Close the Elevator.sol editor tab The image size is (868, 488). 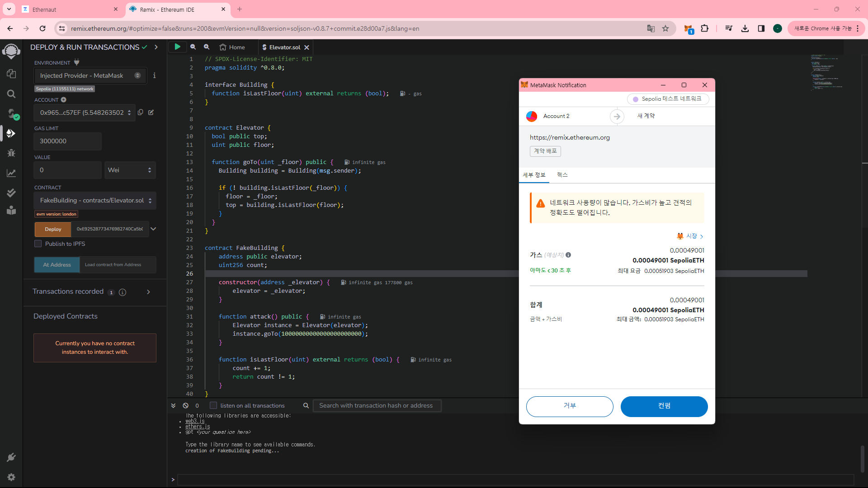click(x=307, y=47)
